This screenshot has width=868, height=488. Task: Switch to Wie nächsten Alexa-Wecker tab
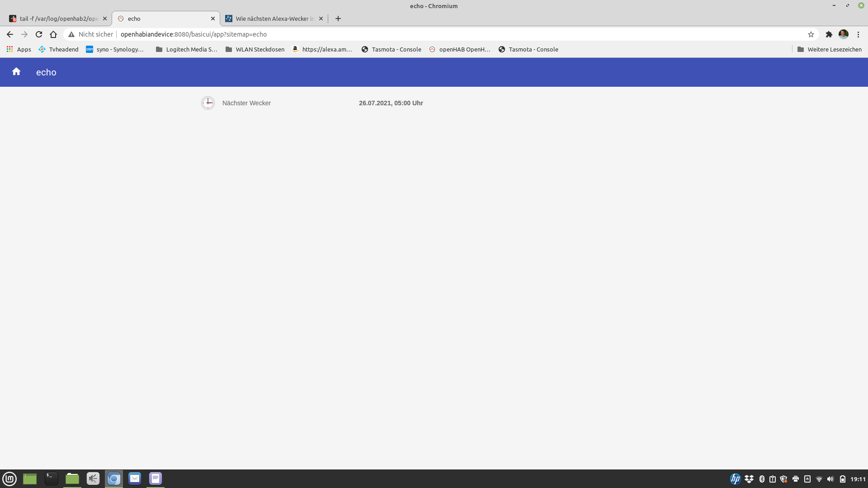click(275, 19)
